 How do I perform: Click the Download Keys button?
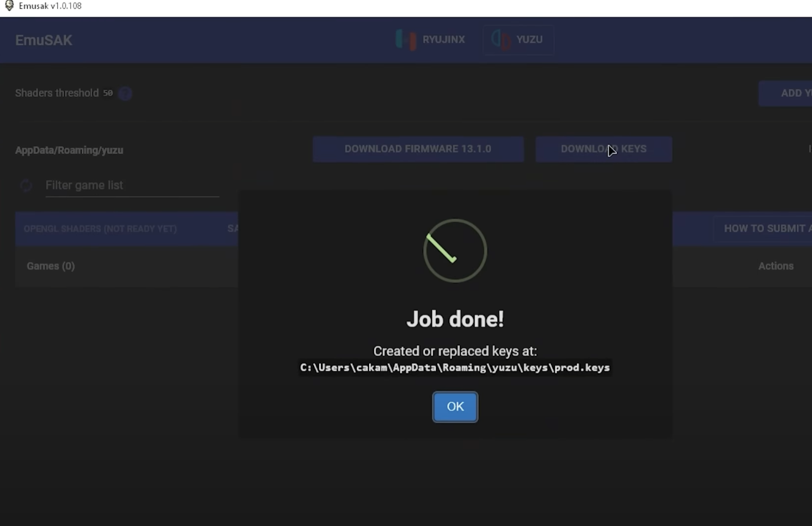click(x=603, y=149)
